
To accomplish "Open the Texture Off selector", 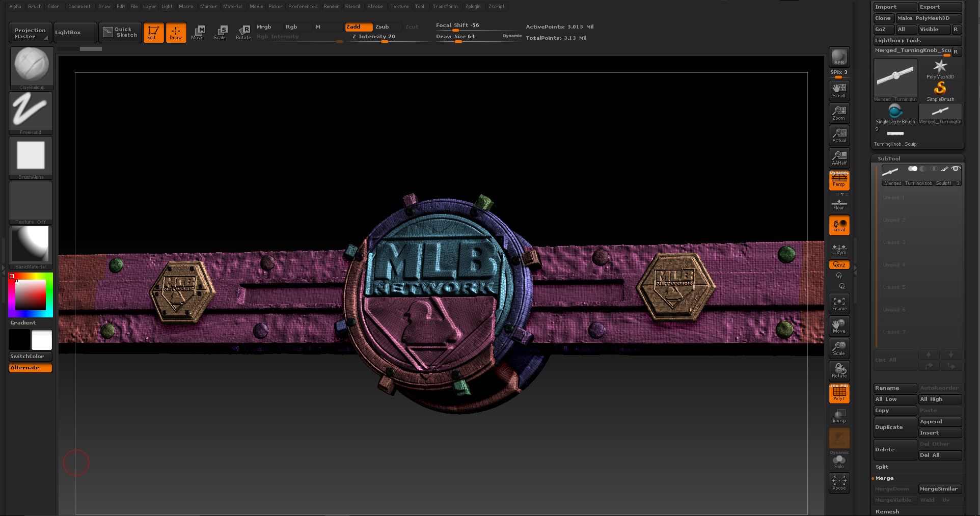I will [31, 203].
